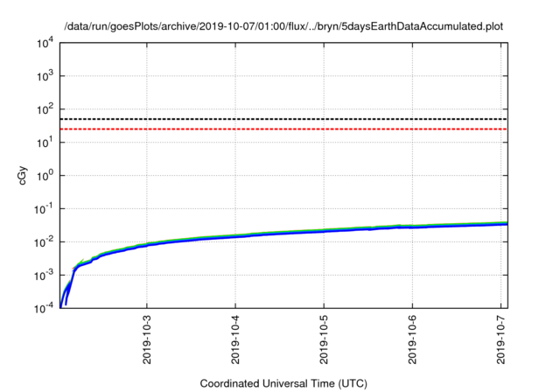560x392 pixels.
Task: Click the 2019-10-4 date tick label
Action: click(235, 339)
